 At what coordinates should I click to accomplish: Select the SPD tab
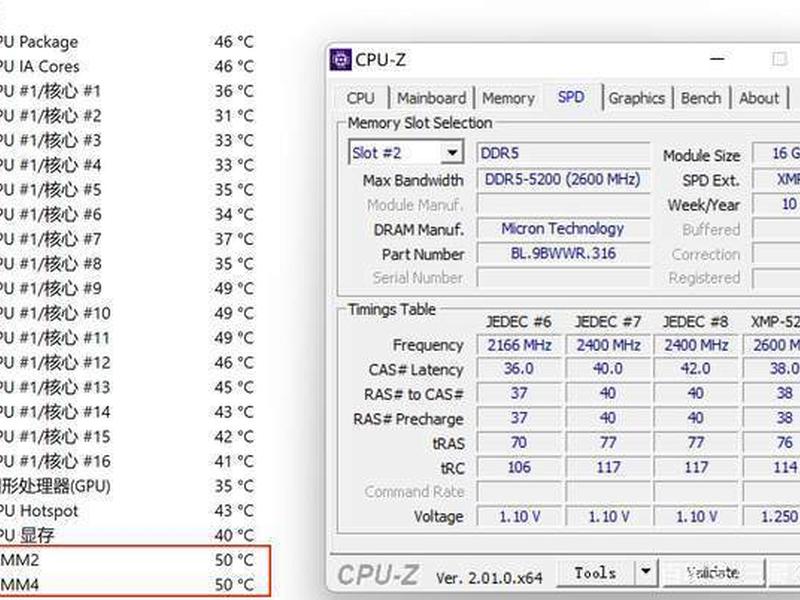point(571,97)
